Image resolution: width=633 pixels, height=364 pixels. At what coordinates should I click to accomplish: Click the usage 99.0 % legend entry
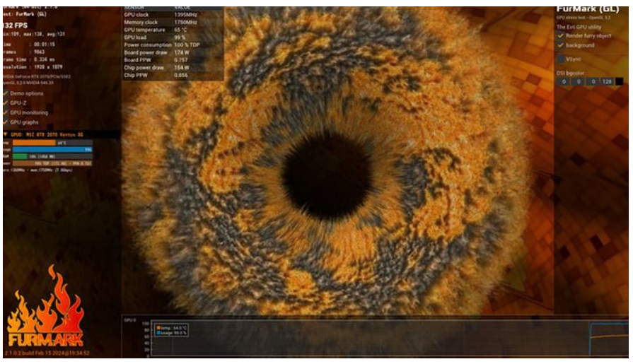[172, 333]
